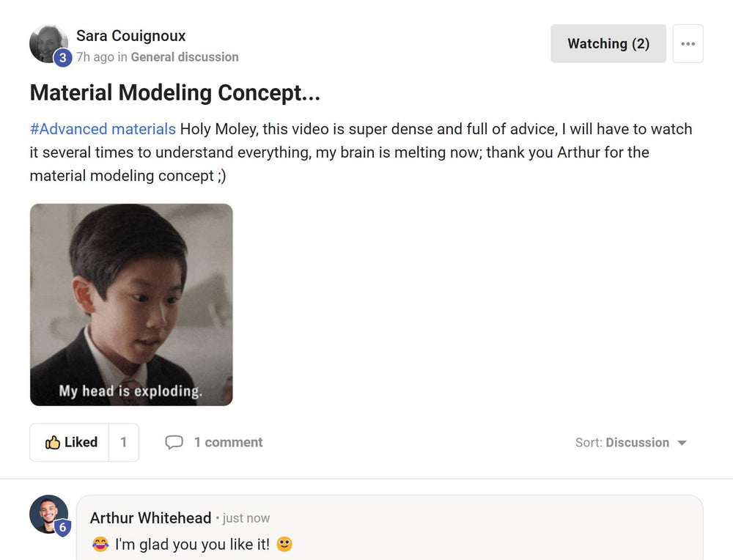This screenshot has width=733, height=560.
Task: Open the 'My head is exploding' GIF
Action: click(x=131, y=305)
